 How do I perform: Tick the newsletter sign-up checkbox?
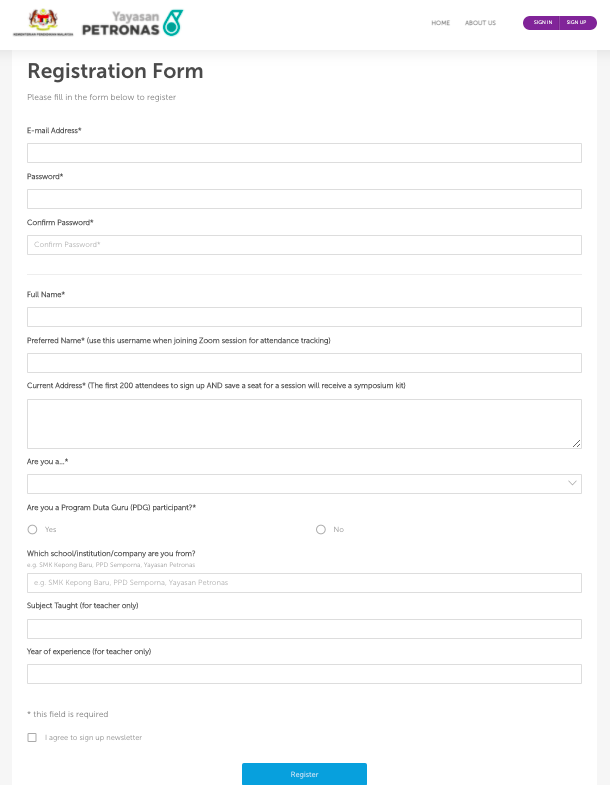(32, 737)
